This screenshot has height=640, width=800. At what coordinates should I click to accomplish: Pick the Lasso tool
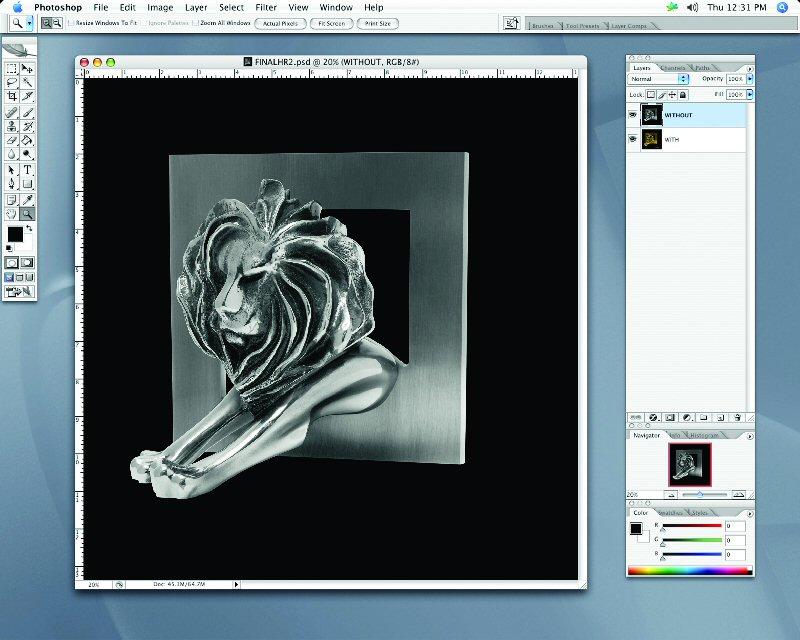tap(12, 83)
